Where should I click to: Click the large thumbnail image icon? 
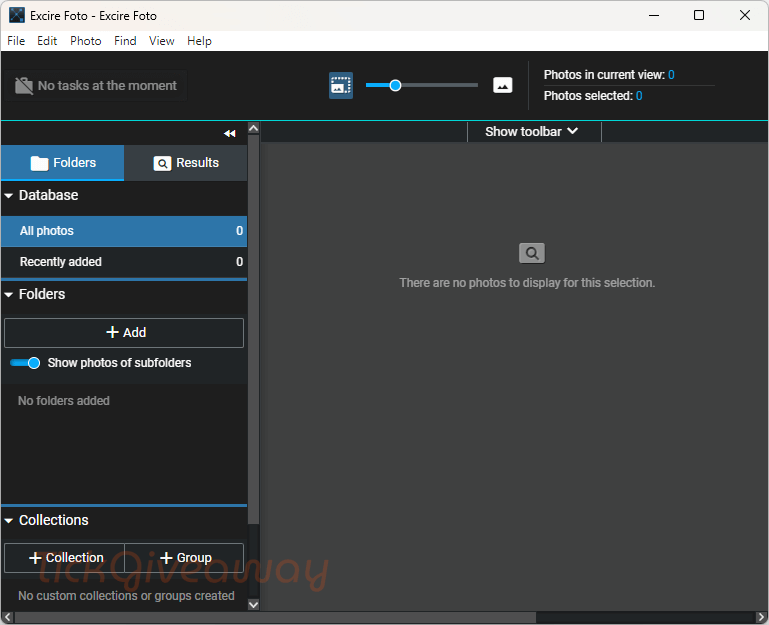pyautogui.click(x=503, y=85)
